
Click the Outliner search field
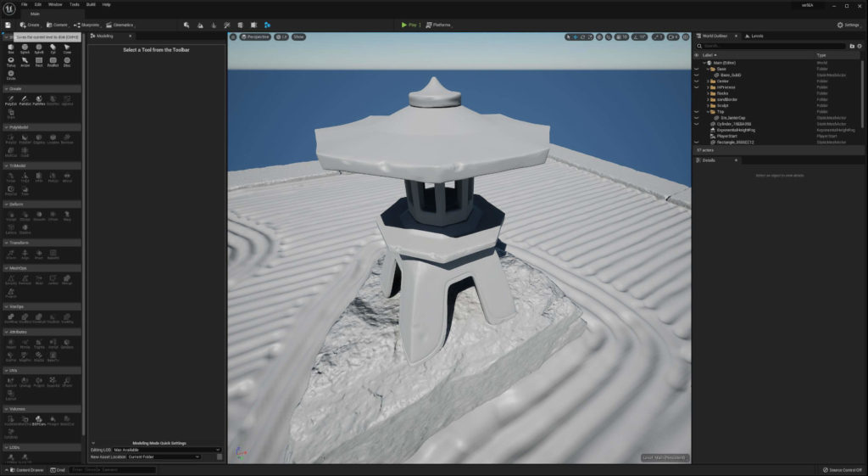pos(771,46)
